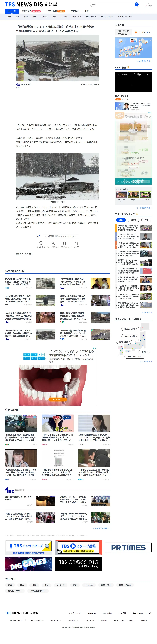Open プライバシーポリシー in the footer
The image size is (157, 644).
(36, 620)
